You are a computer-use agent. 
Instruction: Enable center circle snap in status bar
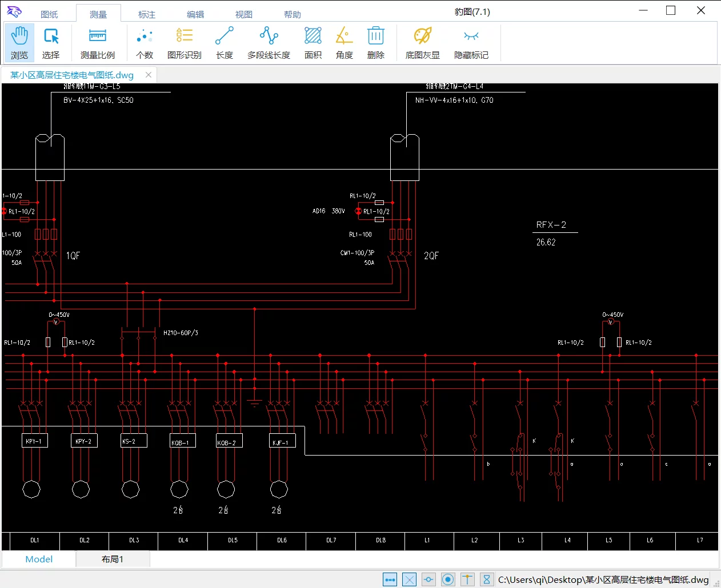tap(448, 580)
